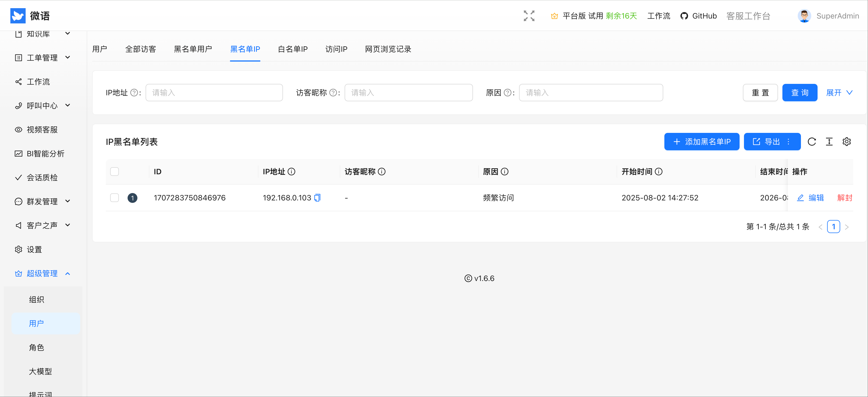The height and width of the screenshot is (397, 868).
Task: Click the 超级管理 crown icon
Action: [x=19, y=274]
